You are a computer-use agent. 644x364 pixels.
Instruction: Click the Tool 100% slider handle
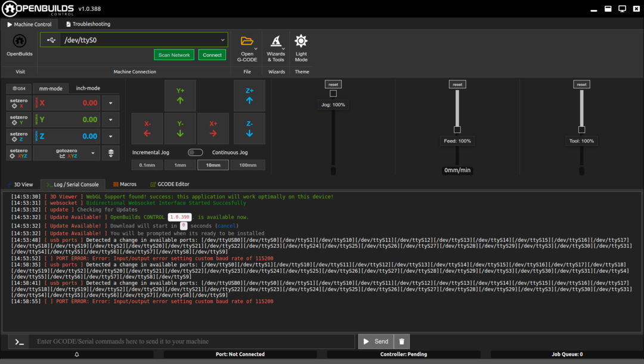(581, 130)
